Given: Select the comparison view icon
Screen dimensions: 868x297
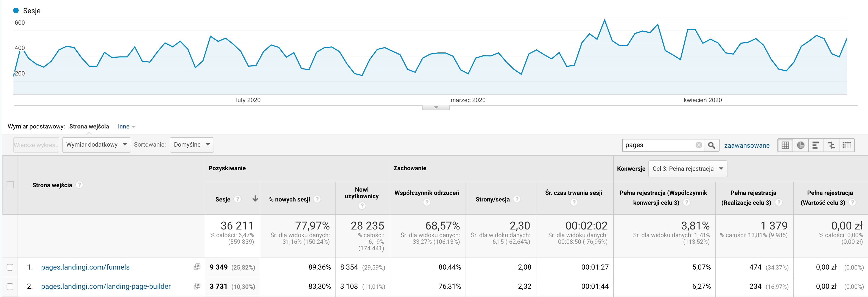Looking at the screenshot, I should pos(831,145).
